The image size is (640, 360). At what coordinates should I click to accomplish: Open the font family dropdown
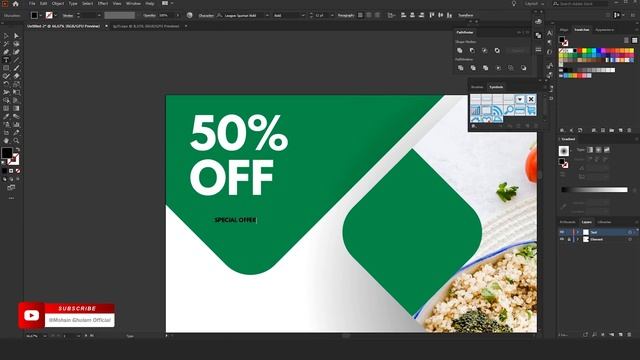(267, 16)
